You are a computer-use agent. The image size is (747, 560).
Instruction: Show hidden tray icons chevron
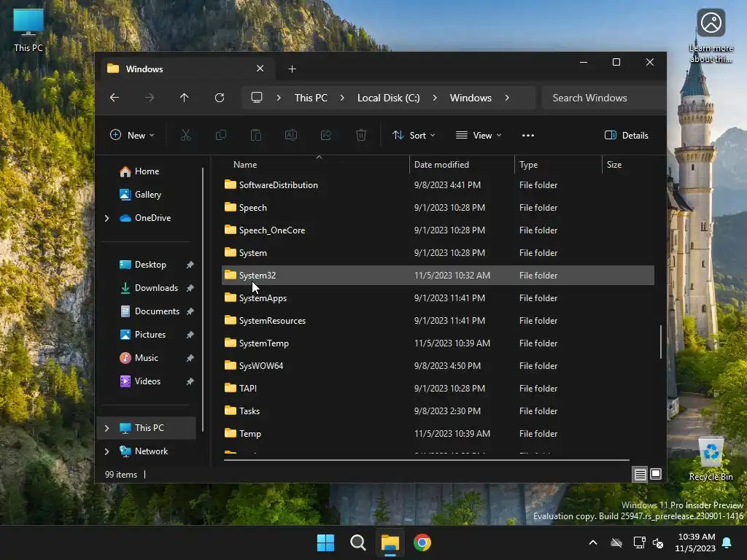(x=593, y=542)
